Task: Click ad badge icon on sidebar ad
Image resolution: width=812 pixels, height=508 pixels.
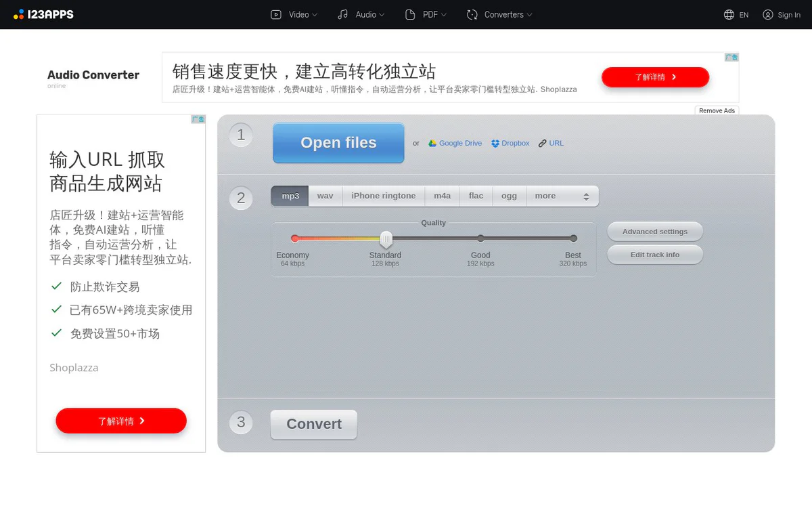Action: click(x=198, y=119)
